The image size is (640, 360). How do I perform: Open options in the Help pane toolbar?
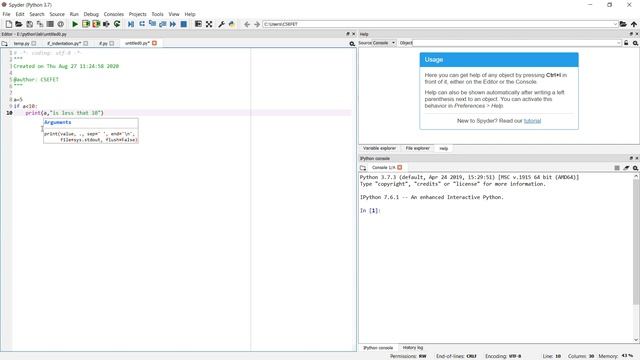(635, 43)
